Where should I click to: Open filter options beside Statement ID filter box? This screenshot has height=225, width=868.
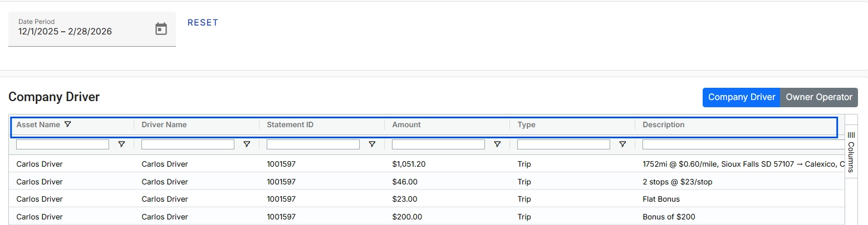[x=372, y=144]
